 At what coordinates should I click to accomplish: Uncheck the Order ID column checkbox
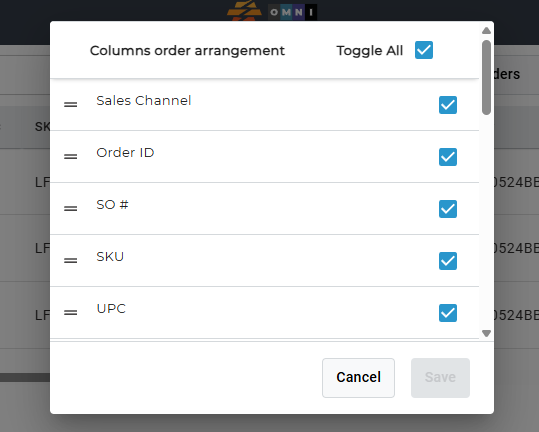point(448,157)
